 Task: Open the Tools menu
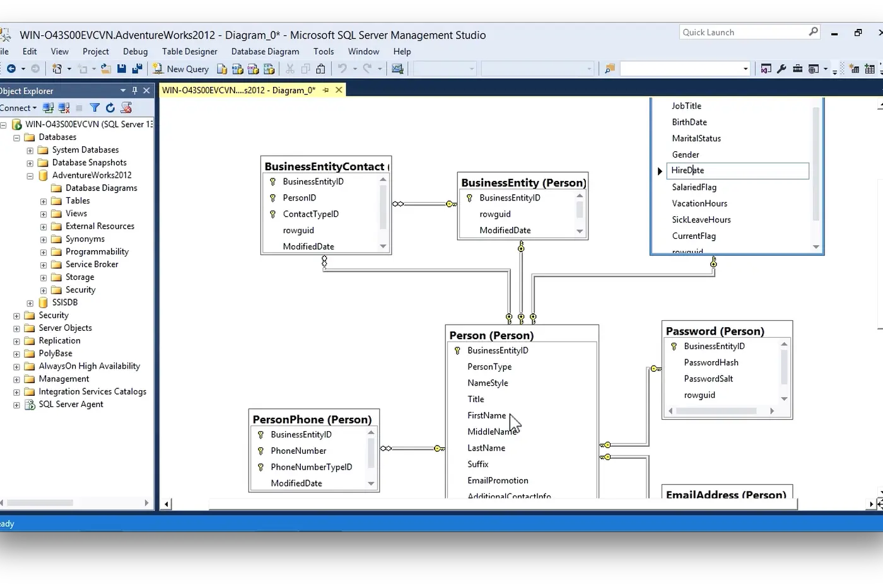(x=324, y=52)
